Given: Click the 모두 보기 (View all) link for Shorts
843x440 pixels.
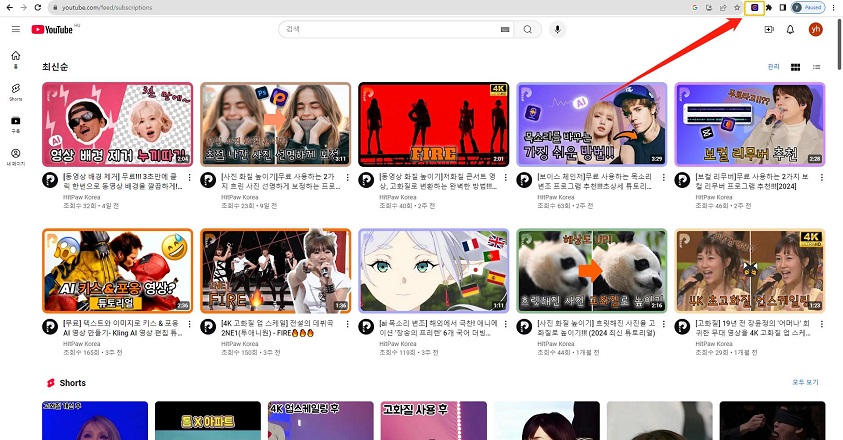Looking at the screenshot, I should pos(805,382).
